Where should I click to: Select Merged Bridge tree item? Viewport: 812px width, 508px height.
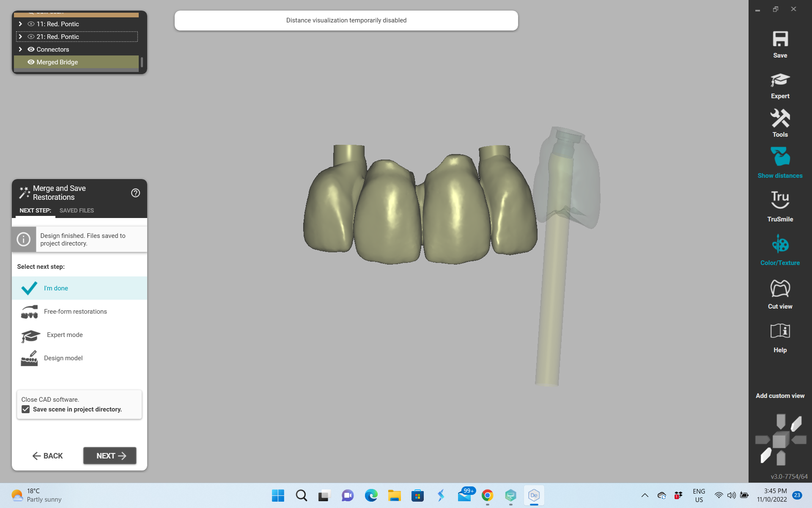point(76,62)
